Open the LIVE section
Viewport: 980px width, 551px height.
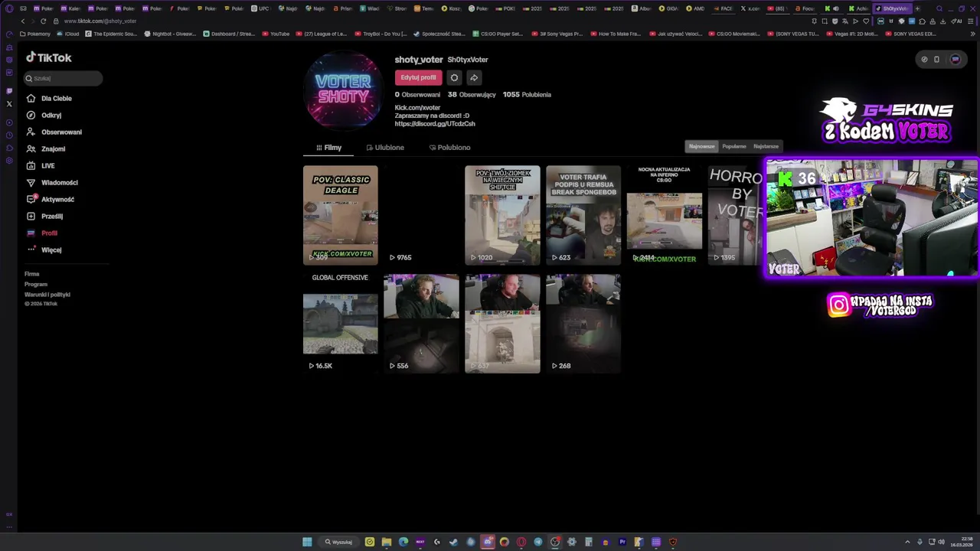[41, 166]
